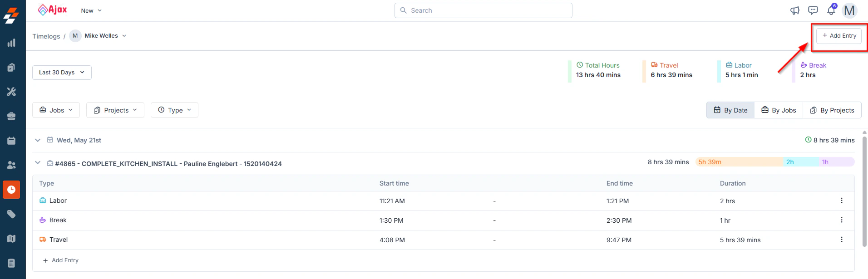Click the orange 5h 39m travel bar segment
This screenshot has width=868, height=279.
pos(739,162)
